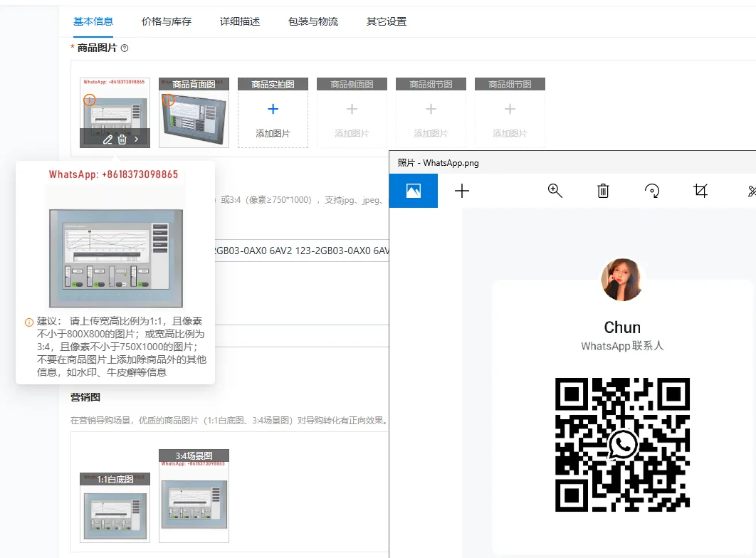Go to the 详细描述 tab
Screen dimensions: 756x558
[x=240, y=21]
